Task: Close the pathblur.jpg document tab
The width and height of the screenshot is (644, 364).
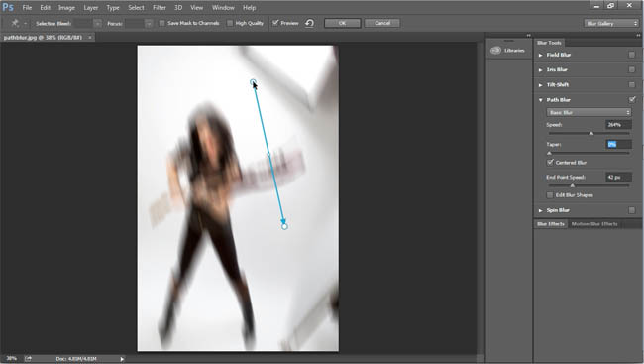Action: click(x=90, y=38)
